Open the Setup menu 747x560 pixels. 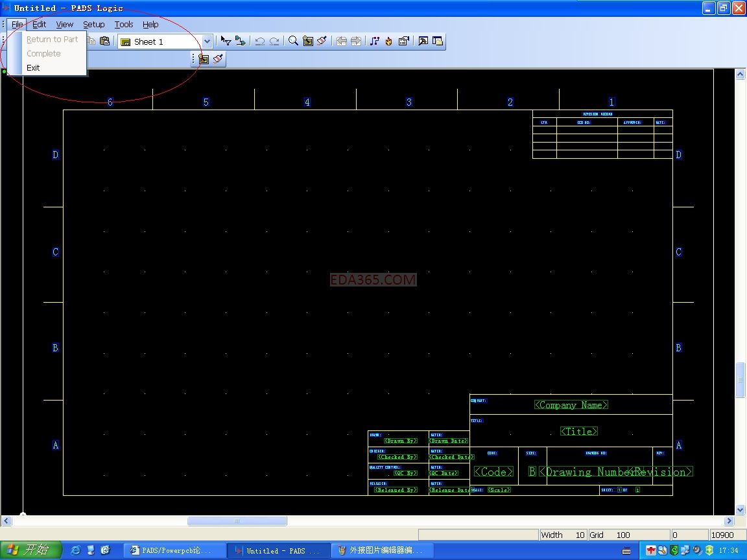pos(93,25)
